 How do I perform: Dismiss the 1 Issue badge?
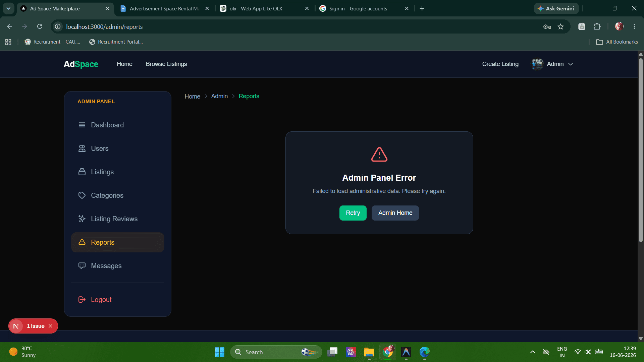point(50,326)
